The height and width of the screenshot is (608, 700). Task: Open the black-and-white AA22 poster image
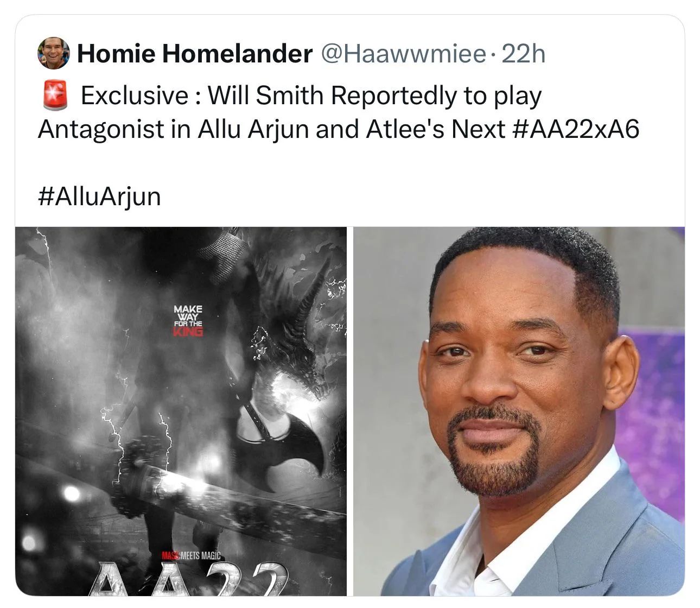point(181,411)
